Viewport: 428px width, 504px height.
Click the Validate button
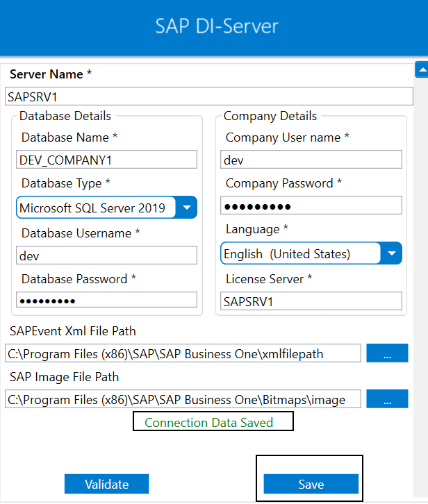[106, 484]
